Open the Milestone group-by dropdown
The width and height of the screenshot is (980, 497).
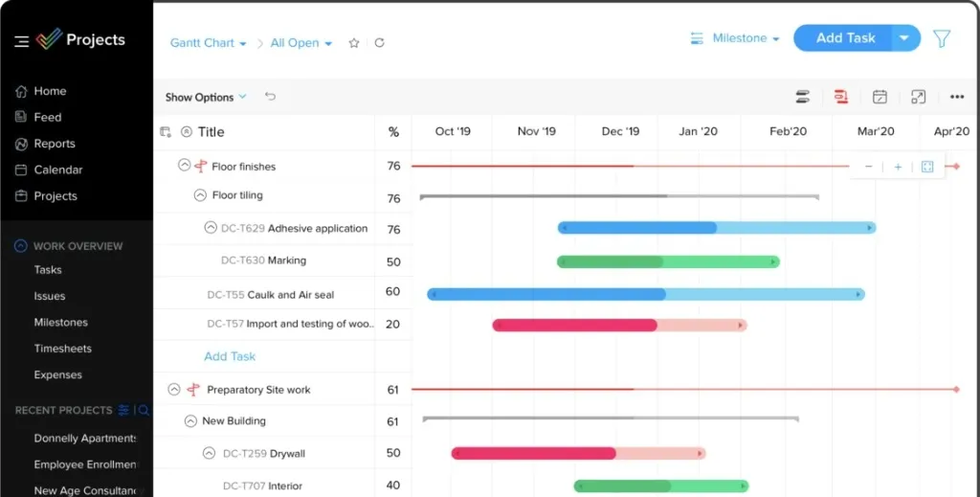pyautogui.click(x=746, y=38)
